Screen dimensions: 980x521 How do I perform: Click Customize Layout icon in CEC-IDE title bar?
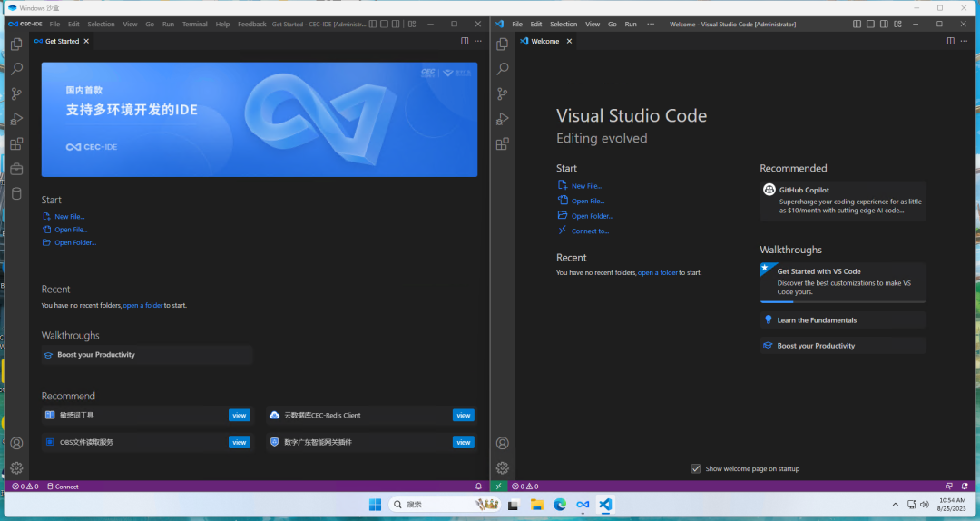(x=412, y=24)
